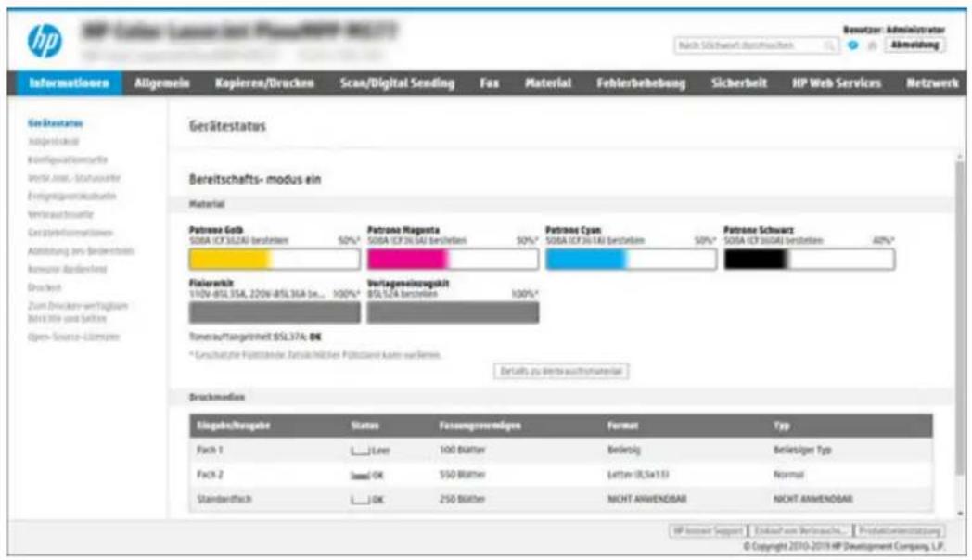Switch to the Allgemein tab
The height and width of the screenshot is (560, 972).
coord(161,83)
